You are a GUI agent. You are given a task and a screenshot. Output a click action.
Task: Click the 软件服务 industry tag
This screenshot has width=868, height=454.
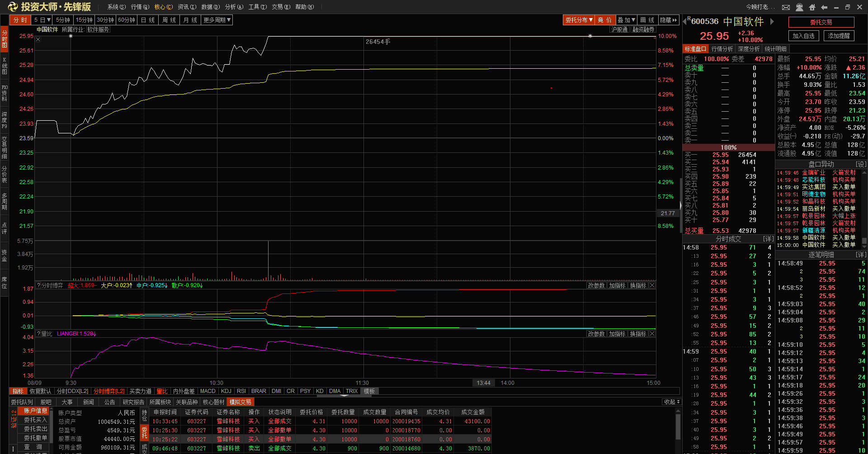(x=98, y=29)
